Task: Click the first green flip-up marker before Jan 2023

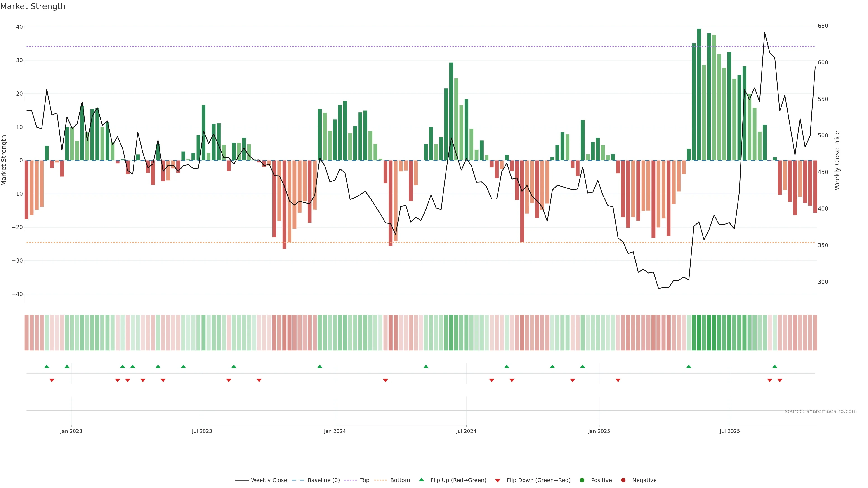Action: 47,366
